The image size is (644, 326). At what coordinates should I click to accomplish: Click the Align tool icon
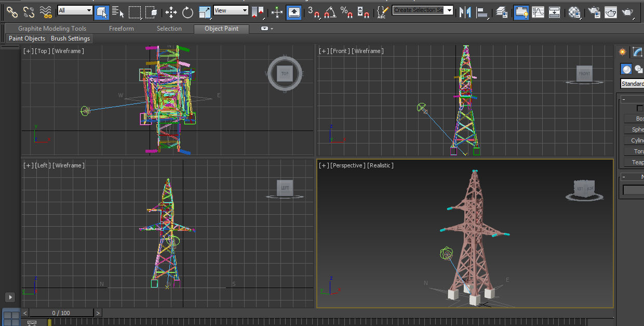[482, 11]
